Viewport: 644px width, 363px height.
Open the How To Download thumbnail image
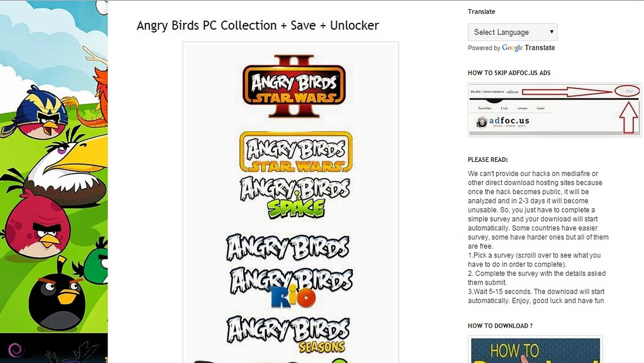535,350
